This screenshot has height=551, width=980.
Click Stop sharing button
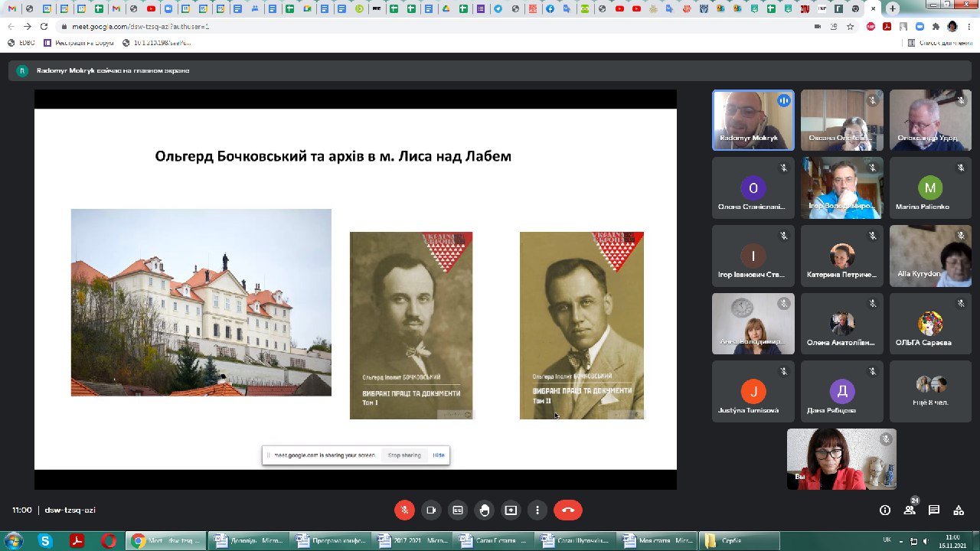tap(403, 455)
